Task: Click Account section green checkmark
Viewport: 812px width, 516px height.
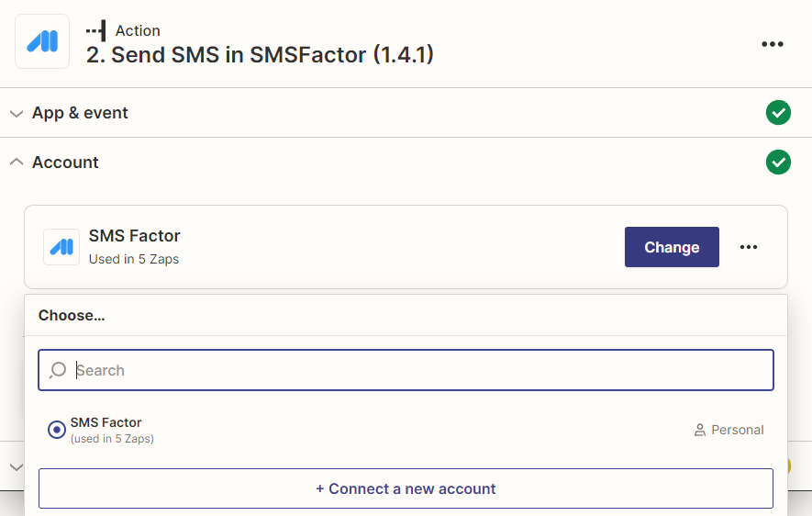Action: (x=778, y=163)
